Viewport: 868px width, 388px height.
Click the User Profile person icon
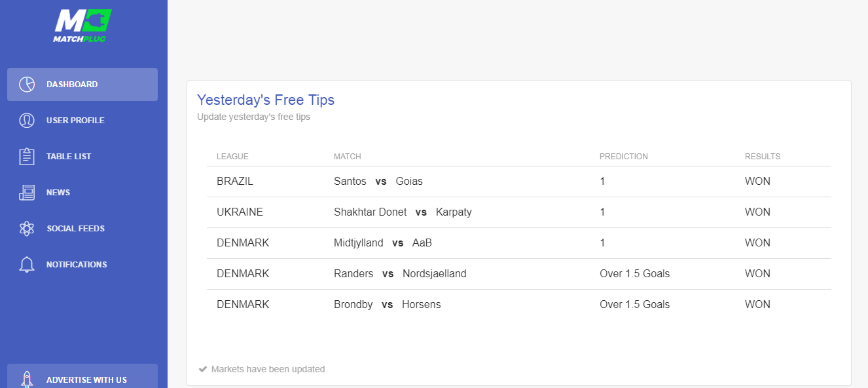pos(27,121)
